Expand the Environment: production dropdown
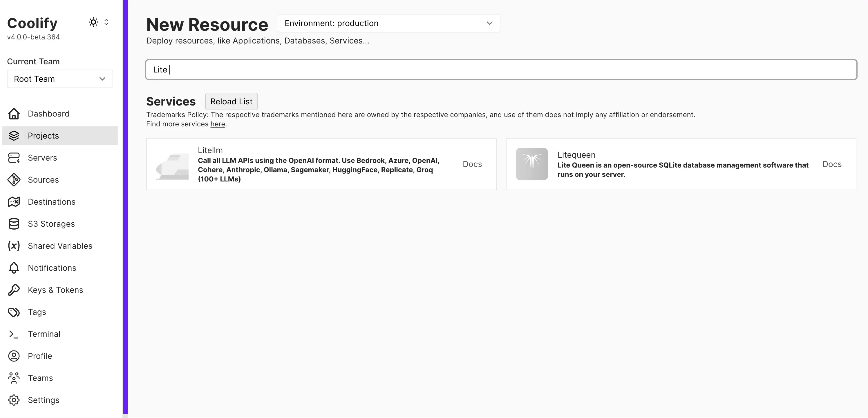This screenshot has height=418, width=868. 389,23
